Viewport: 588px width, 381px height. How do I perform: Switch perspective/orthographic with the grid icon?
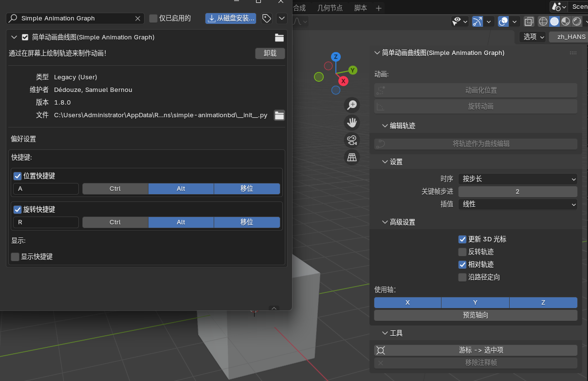(351, 157)
